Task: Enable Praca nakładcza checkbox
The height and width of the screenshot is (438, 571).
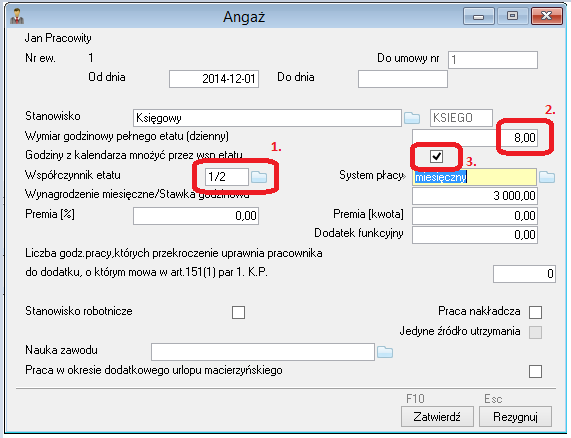Action: [535, 312]
